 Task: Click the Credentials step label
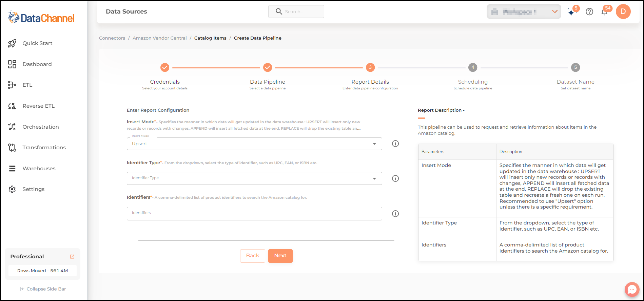tap(165, 82)
